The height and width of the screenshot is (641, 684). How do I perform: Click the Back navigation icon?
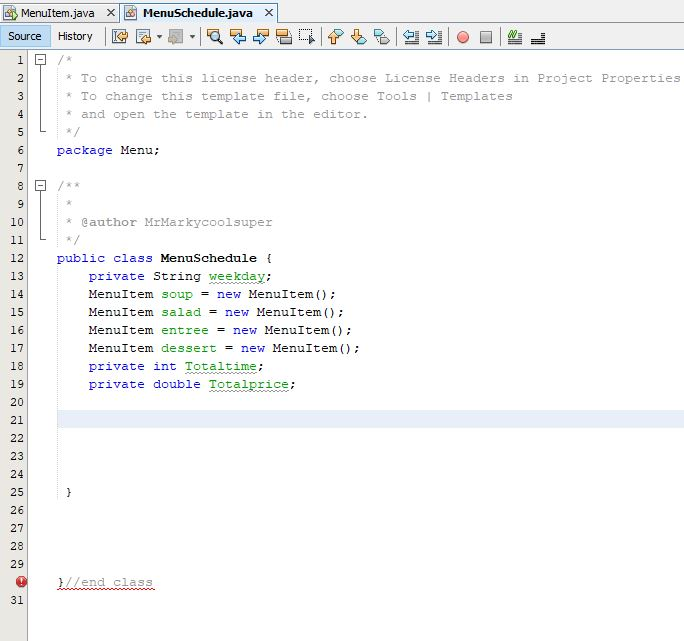coord(143,37)
